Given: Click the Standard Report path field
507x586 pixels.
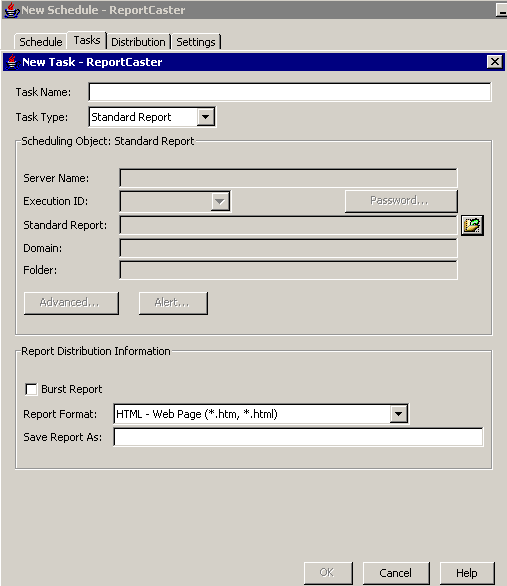Looking at the screenshot, I should point(288,225).
